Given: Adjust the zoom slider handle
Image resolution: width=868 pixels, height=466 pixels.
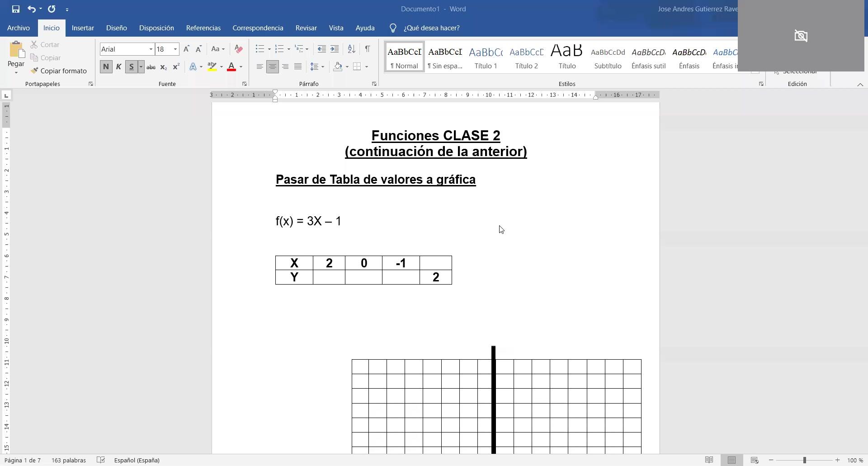Looking at the screenshot, I should point(805,461).
